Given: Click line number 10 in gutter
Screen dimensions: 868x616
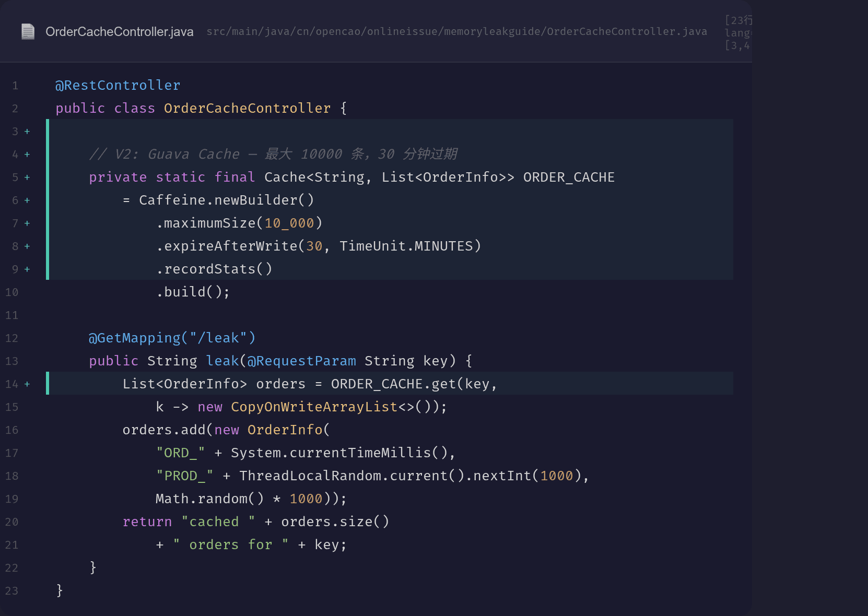Looking at the screenshot, I should click(12, 292).
